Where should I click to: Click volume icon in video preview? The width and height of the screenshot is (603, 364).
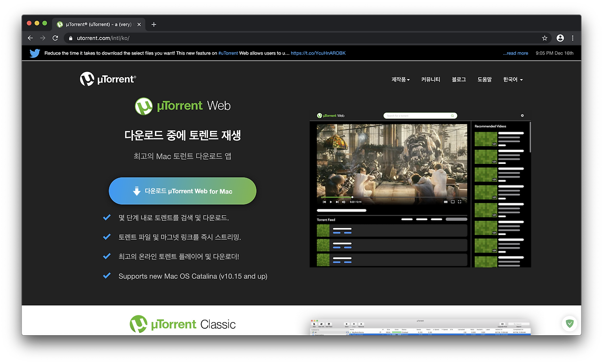click(x=343, y=202)
